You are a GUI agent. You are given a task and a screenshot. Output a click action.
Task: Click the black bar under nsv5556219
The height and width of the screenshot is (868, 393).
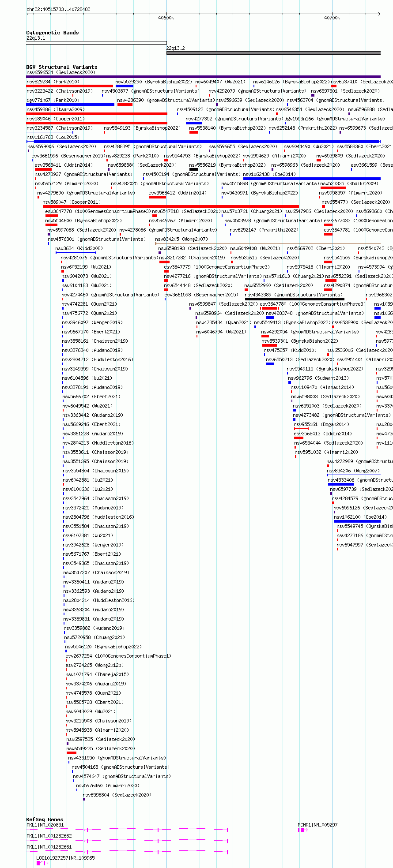pyautogui.click(x=193, y=169)
